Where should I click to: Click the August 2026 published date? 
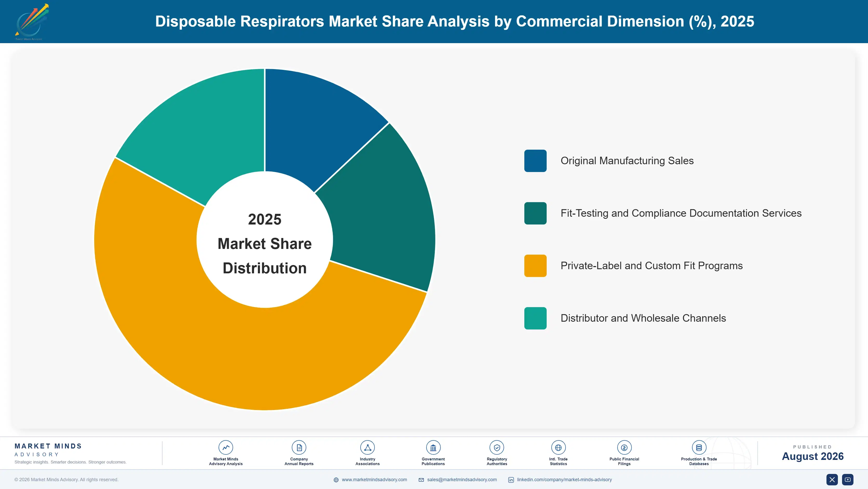(x=812, y=456)
